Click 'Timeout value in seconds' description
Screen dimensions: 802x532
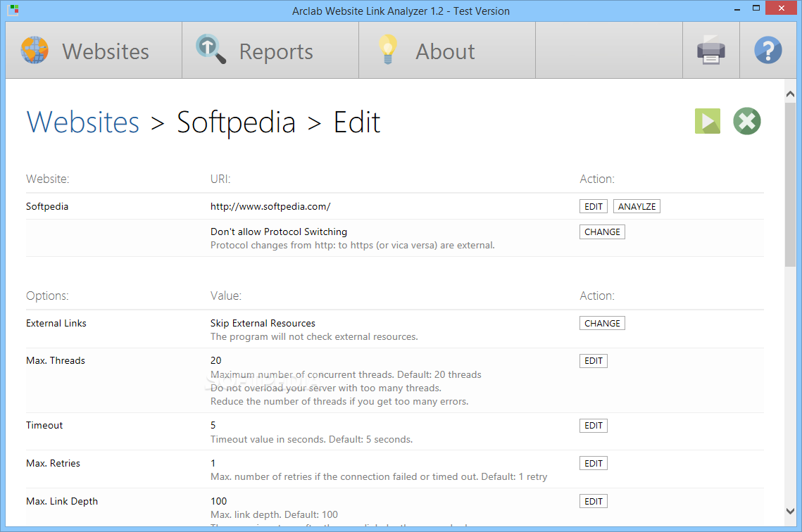[311, 439]
